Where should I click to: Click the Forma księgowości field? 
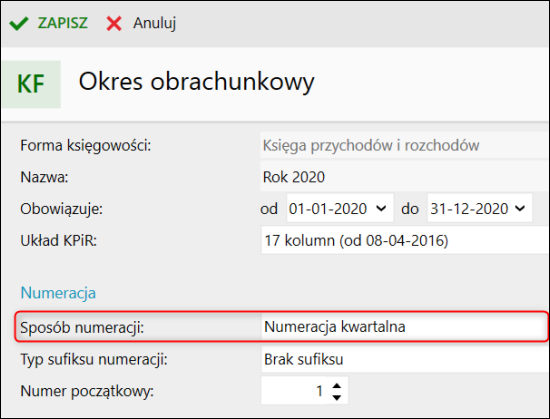pyautogui.click(x=405, y=145)
